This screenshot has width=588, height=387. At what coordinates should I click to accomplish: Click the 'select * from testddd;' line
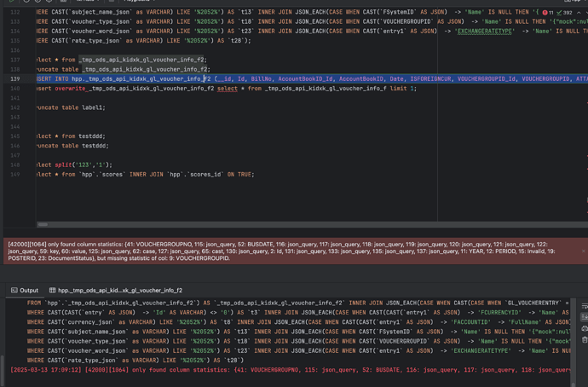click(x=71, y=136)
